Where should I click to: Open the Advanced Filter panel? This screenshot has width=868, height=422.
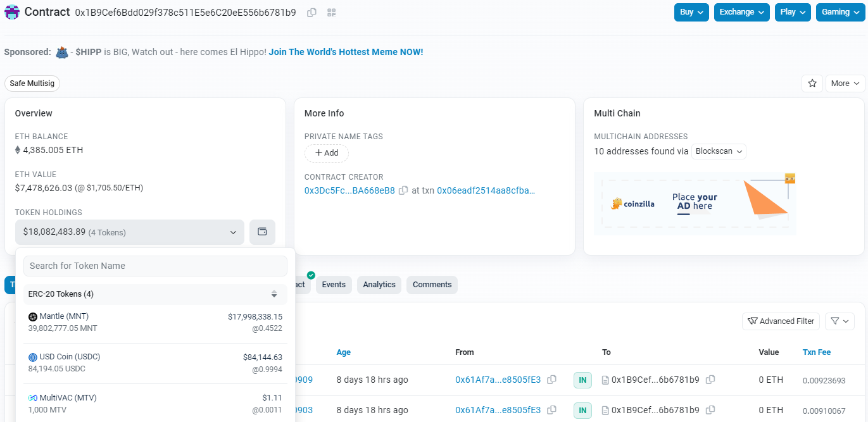click(x=781, y=321)
